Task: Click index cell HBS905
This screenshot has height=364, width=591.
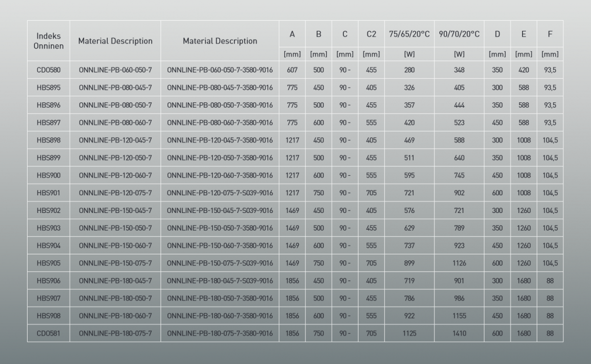Action: 48,263
